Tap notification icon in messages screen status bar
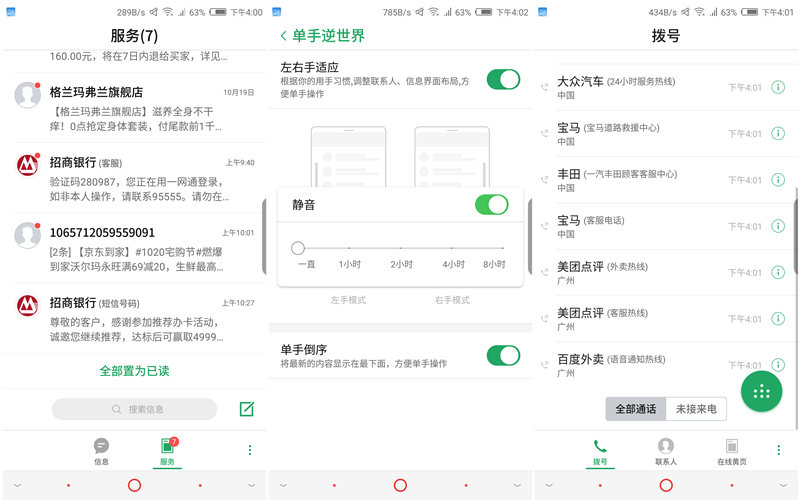This screenshot has height=502, width=800. (11, 12)
